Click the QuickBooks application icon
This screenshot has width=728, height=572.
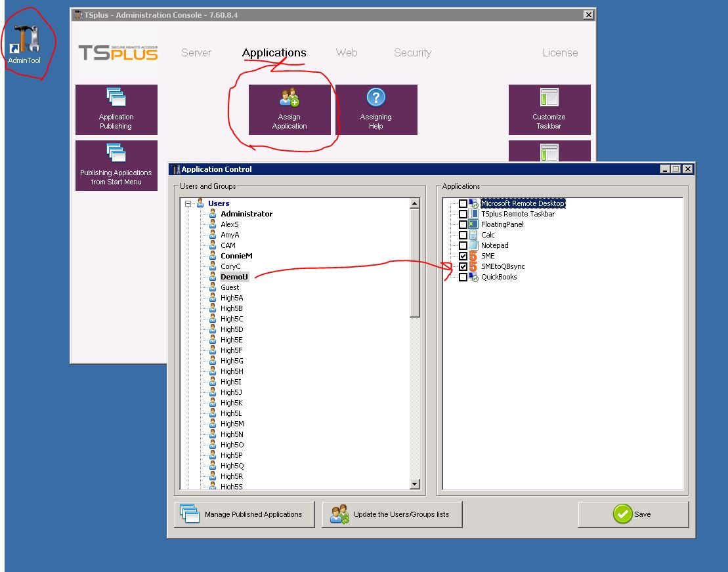pos(473,277)
